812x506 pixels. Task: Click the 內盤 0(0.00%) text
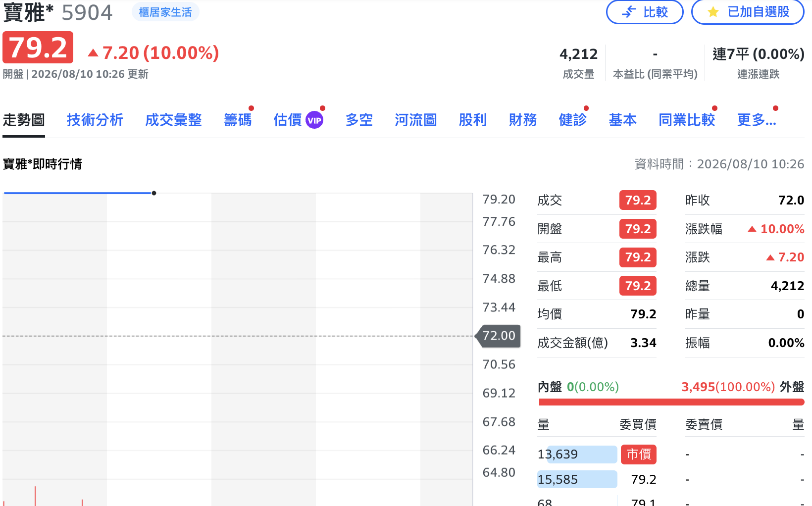coord(578,387)
